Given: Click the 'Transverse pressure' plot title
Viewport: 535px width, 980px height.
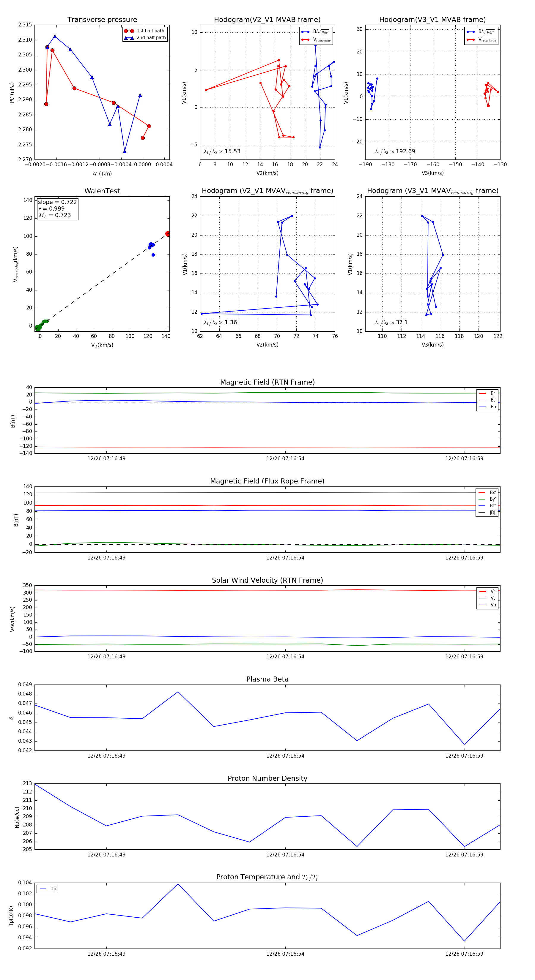Looking at the screenshot, I should 102,20.
